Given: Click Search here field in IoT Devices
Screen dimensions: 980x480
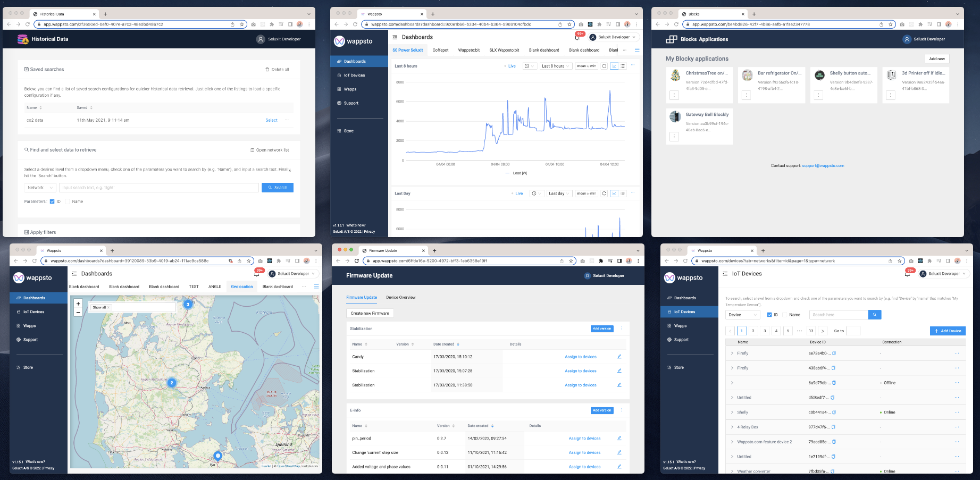Looking at the screenshot, I should pos(839,315).
